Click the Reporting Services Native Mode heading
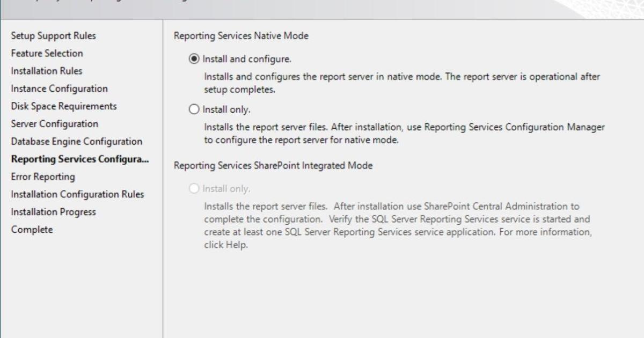 click(241, 36)
